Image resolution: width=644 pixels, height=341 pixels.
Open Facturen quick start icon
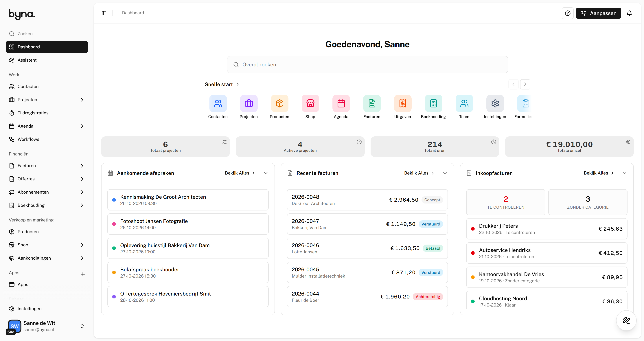[x=372, y=103]
